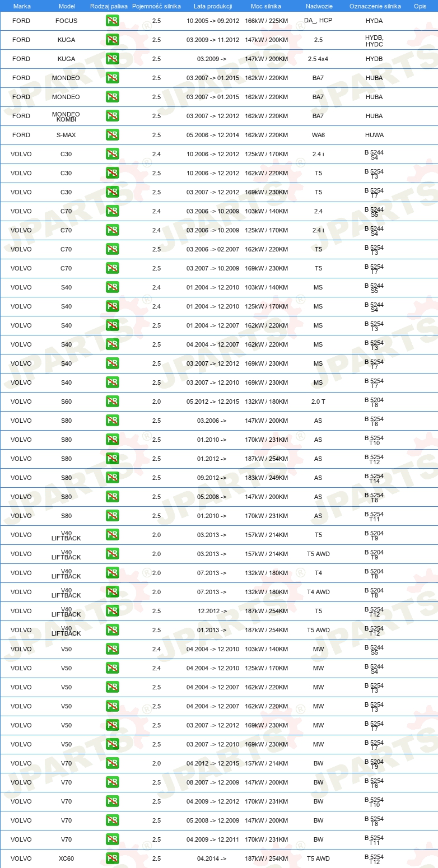Click the PB fuel icon in FORD S-MAX row

tap(112, 135)
